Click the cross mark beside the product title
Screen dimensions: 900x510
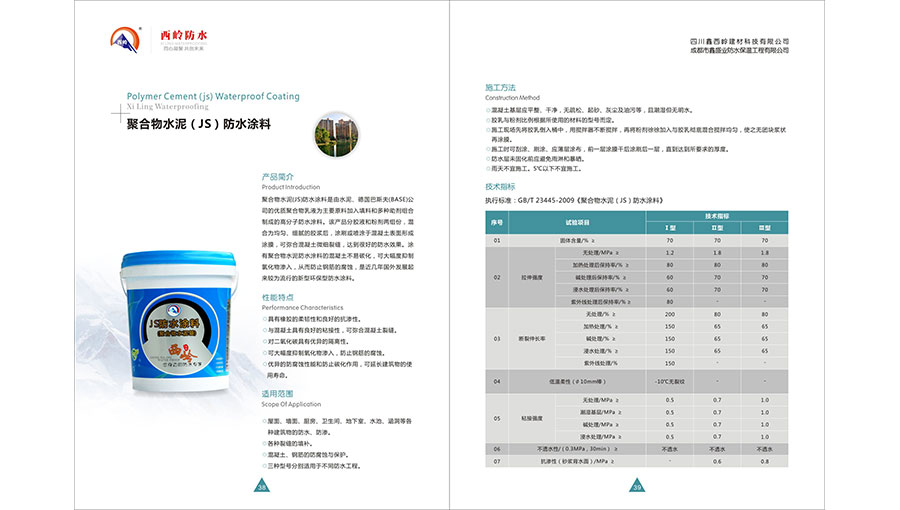coord(120,114)
